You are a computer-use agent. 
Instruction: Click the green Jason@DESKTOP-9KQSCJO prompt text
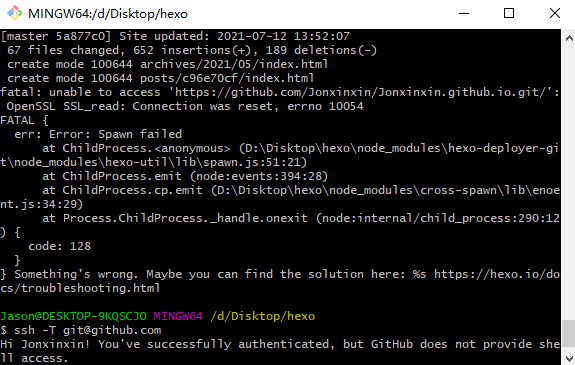pyautogui.click(x=73, y=316)
